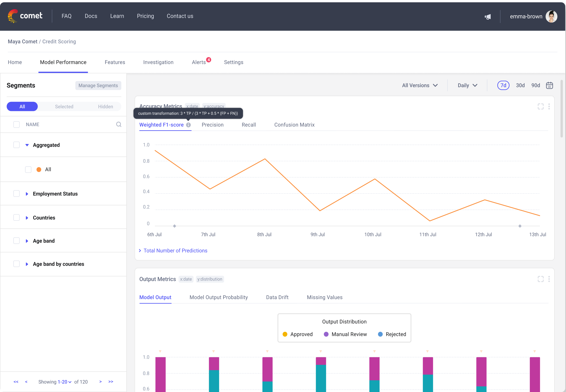
Task: Collapse the Aggregated segment group
Action: (27, 145)
